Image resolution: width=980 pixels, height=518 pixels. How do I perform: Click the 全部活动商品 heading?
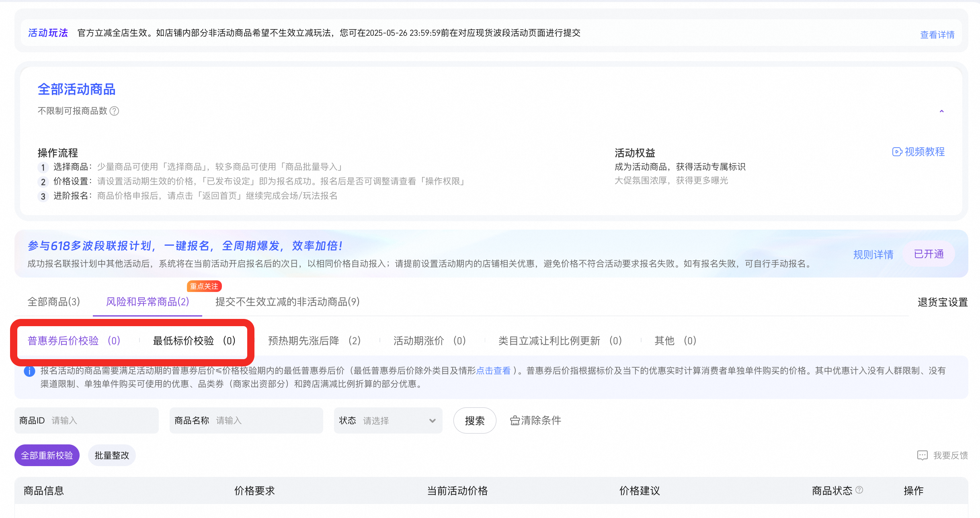[x=76, y=89]
